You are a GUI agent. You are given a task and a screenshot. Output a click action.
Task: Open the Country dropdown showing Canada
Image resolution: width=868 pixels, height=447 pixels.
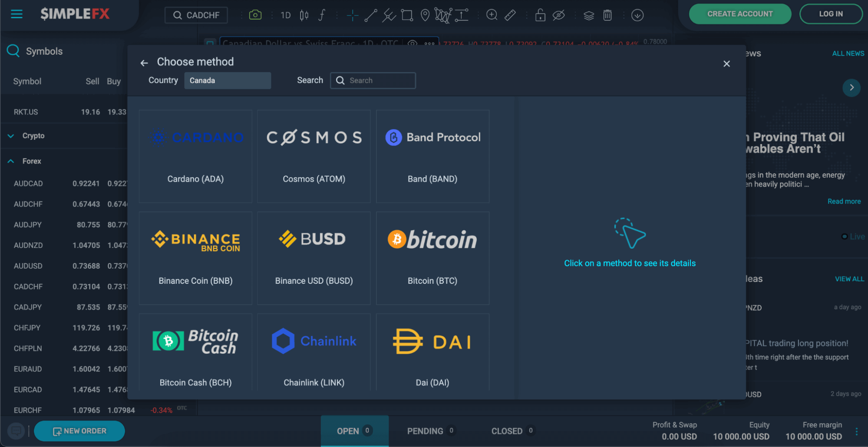pos(228,81)
